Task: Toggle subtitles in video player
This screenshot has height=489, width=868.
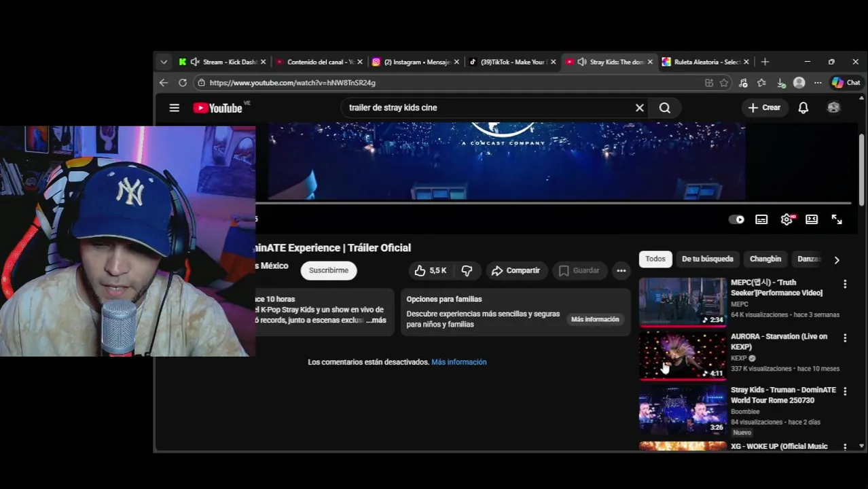Action: coord(761,219)
